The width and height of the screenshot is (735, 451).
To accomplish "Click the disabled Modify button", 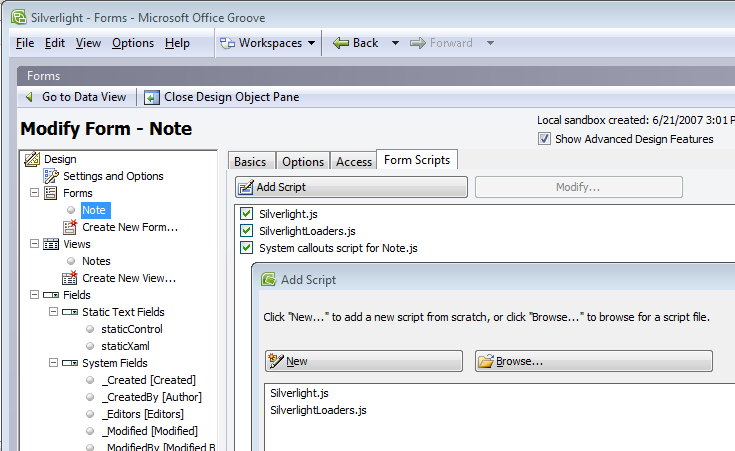I will coord(578,187).
